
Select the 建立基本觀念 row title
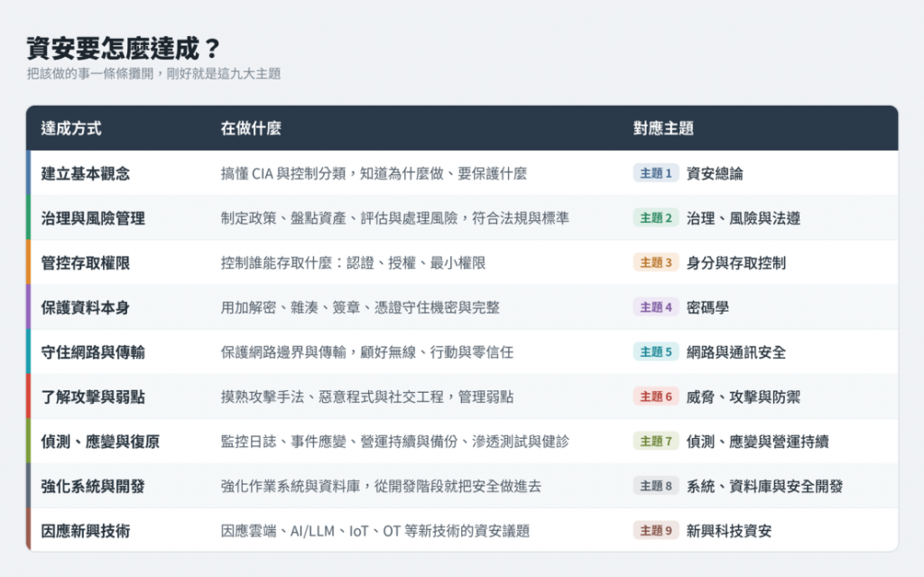click(86, 173)
